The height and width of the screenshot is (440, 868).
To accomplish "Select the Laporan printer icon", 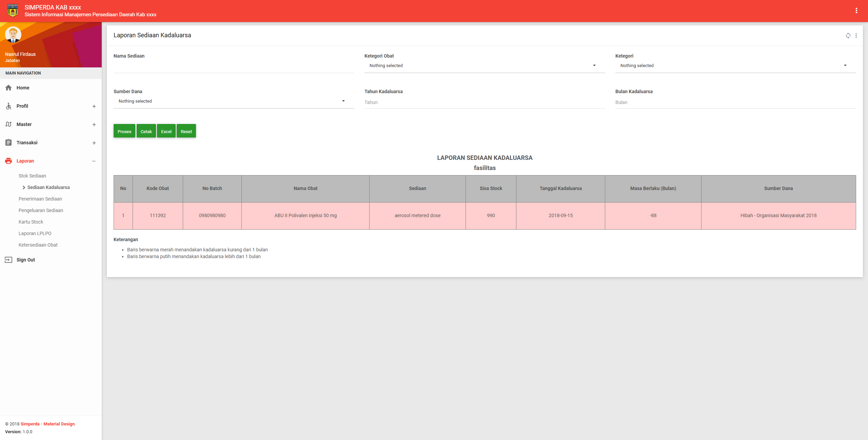I will pos(8,161).
